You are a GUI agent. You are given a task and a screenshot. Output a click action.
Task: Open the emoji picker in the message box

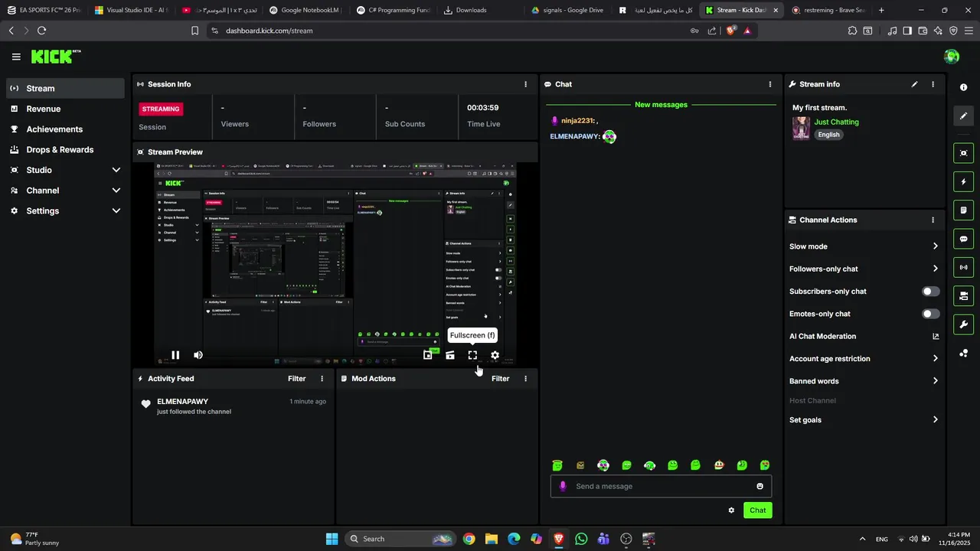point(759,486)
